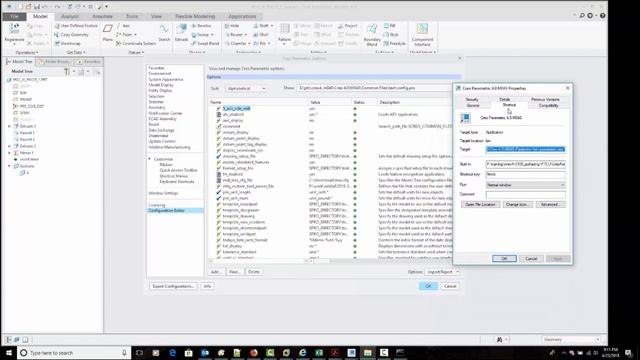The width and height of the screenshot is (640, 360).
Task: Open Microsoft Edge from the taskbar
Action: click(x=172, y=353)
